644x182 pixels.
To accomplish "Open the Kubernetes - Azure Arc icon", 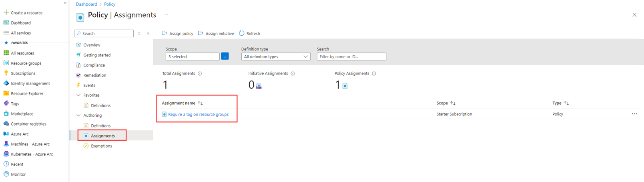I will 6,154.
